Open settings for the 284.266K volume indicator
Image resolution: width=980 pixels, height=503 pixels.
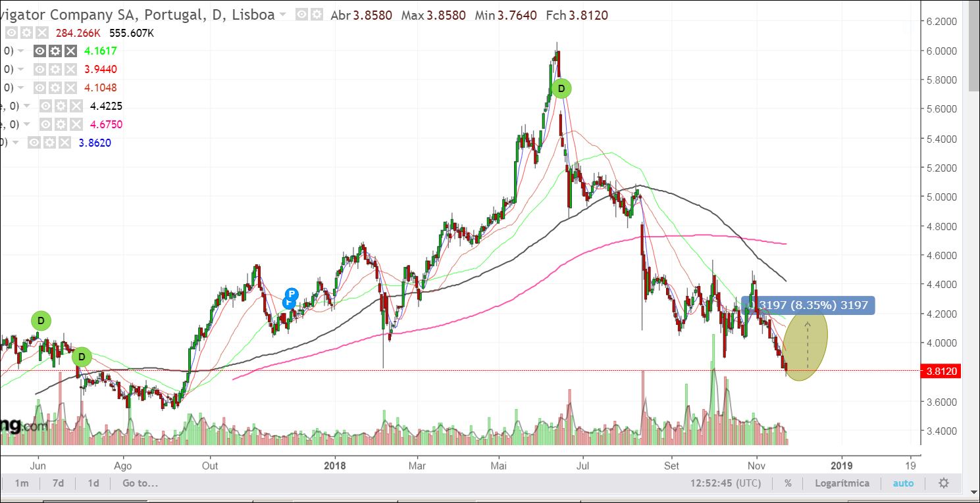point(27,32)
